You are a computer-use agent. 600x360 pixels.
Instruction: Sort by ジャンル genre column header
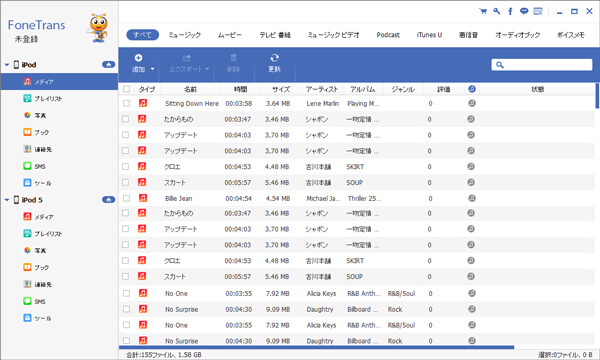click(x=403, y=89)
